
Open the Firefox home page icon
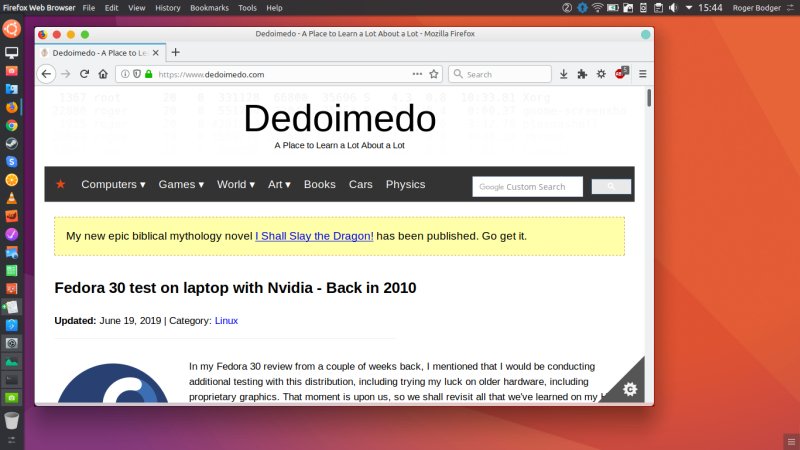(x=103, y=74)
